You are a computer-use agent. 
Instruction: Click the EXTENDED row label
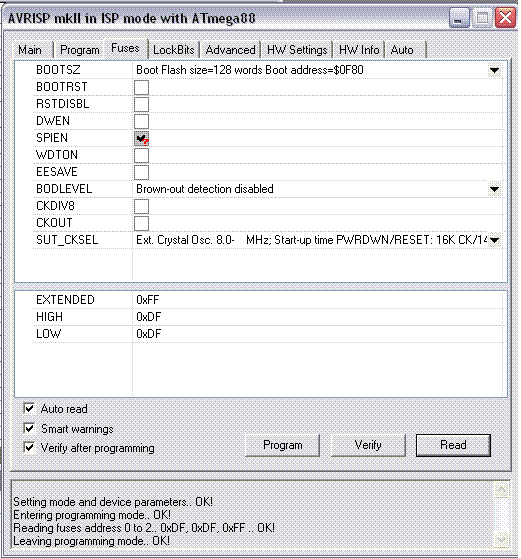65,300
